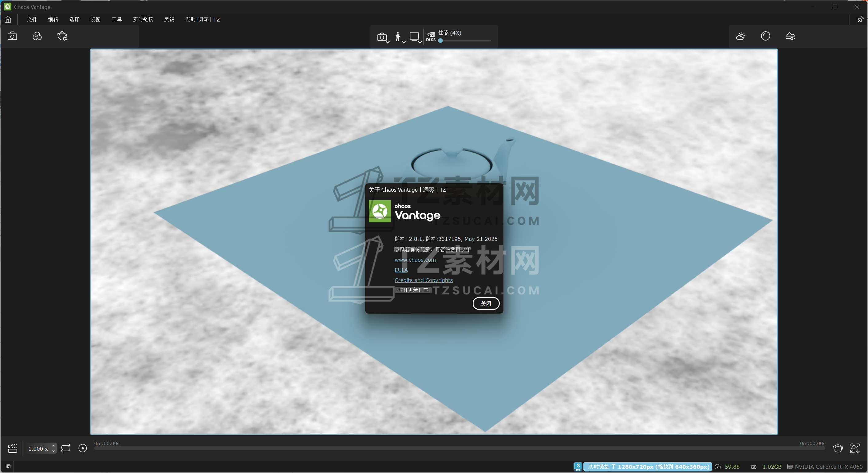Click the 1.000 x playback speed field
868x473 pixels.
coord(38,448)
